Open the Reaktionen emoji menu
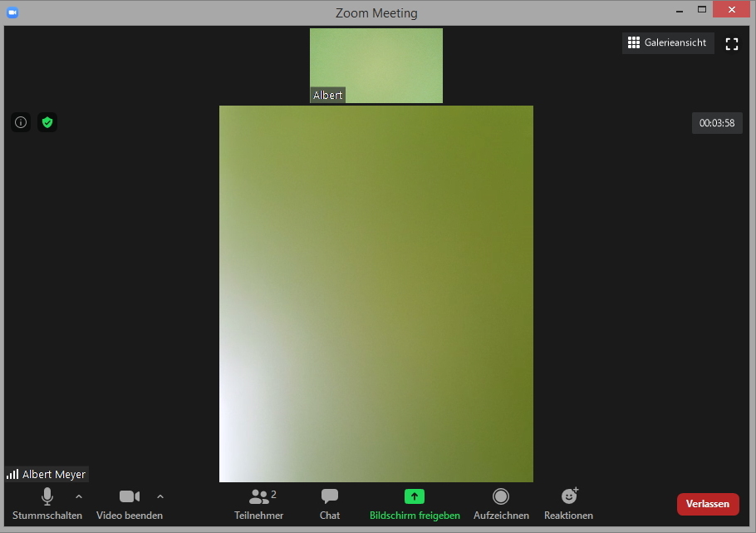Screen dimensions: 756x533 click(568, 504)
